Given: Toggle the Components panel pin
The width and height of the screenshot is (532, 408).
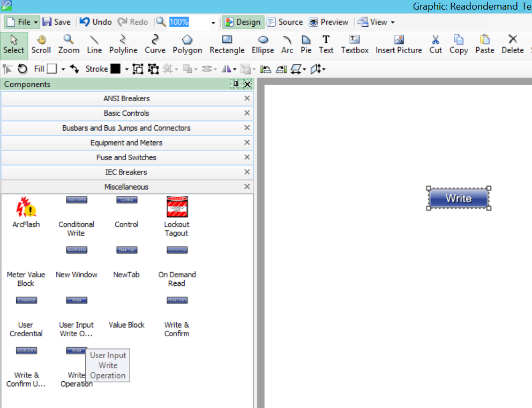Looking at the screenshot, I should (x=236, y=84).
